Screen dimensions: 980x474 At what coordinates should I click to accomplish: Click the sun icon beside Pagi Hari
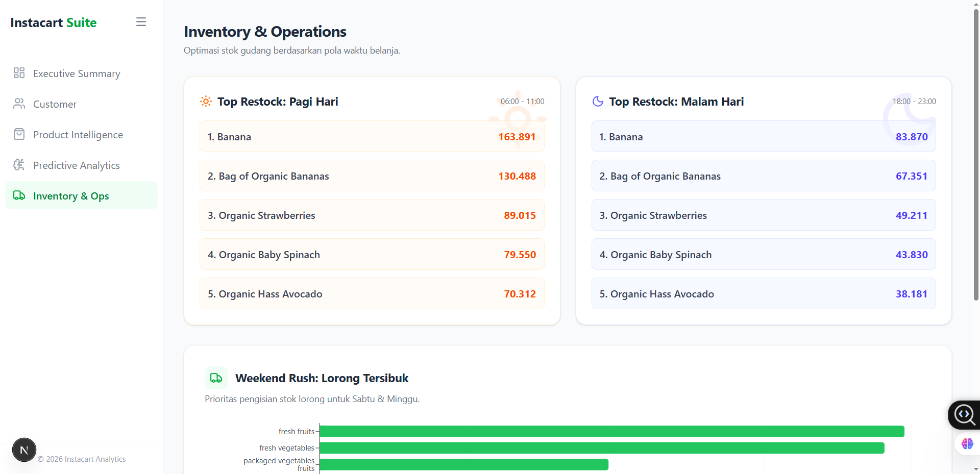click(x=206, y=102)
